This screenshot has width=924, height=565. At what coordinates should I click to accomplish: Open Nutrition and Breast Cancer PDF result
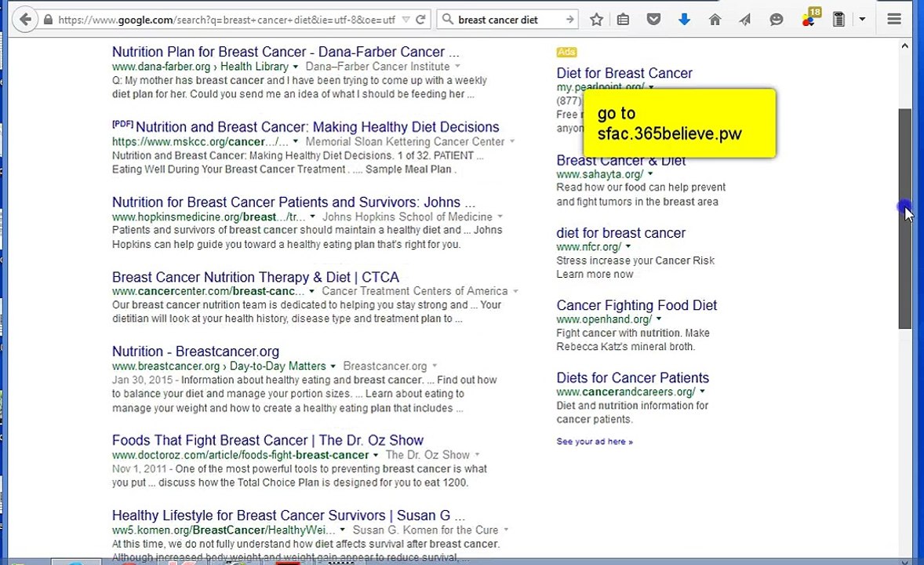tap(317, 127)
